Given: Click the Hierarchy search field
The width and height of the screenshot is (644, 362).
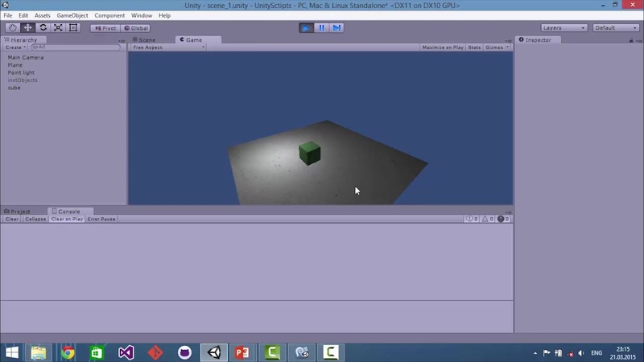Looking at the screenshot, I should click(x=76, y=47).
